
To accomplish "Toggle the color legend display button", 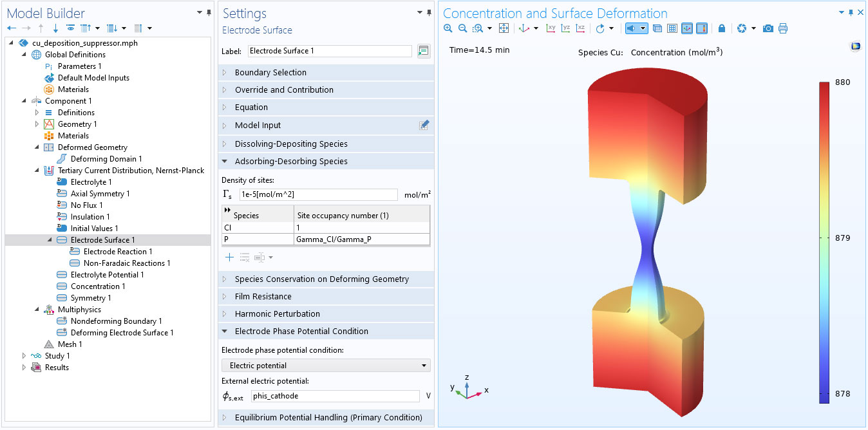I will [x=702, y=28].
